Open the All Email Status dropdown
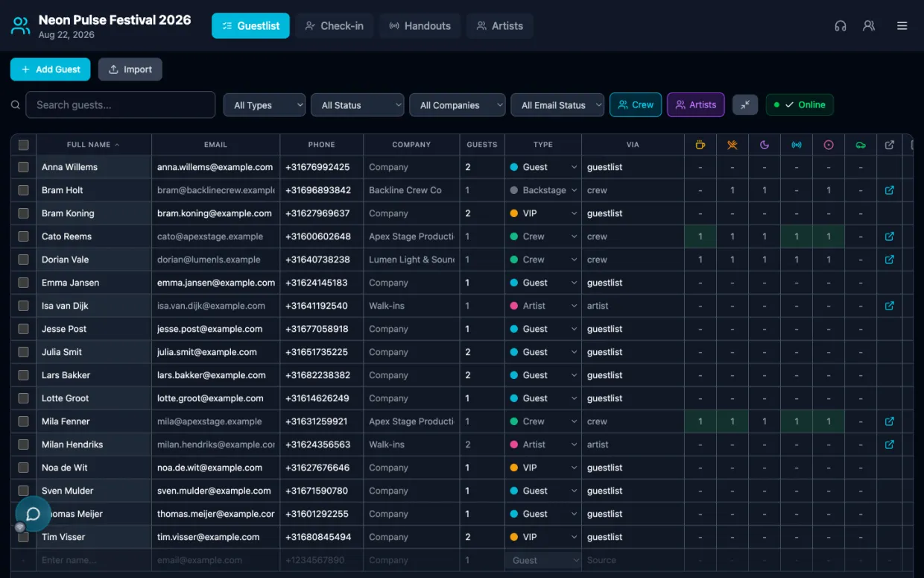 tap(557, 105)
